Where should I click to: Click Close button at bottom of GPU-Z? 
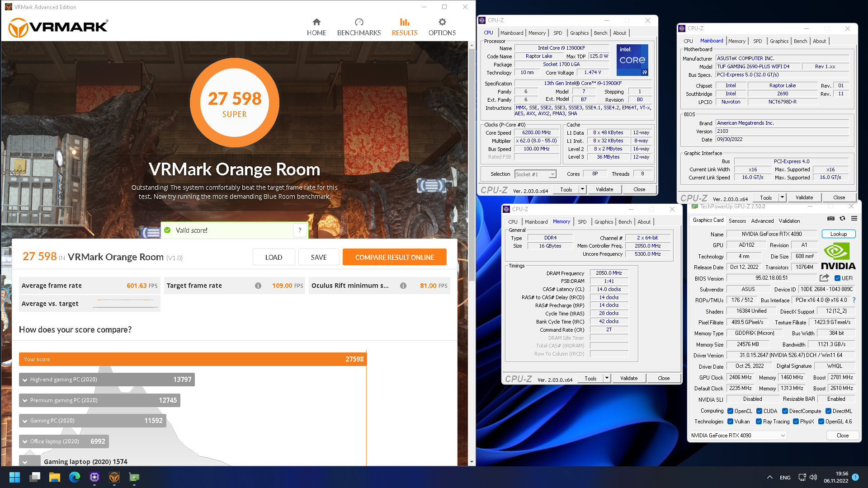pyautogui.click(x=843, y=436)
